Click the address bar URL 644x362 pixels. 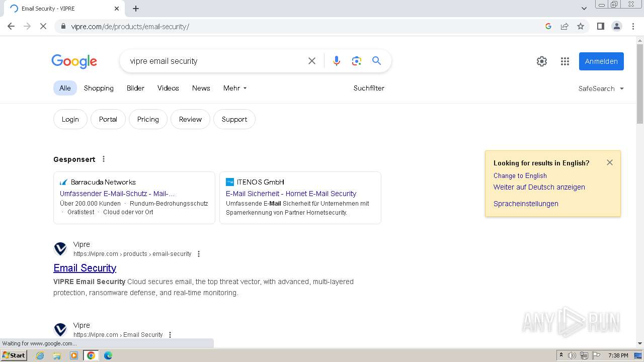pyautogui.click(x=130, y=27)
